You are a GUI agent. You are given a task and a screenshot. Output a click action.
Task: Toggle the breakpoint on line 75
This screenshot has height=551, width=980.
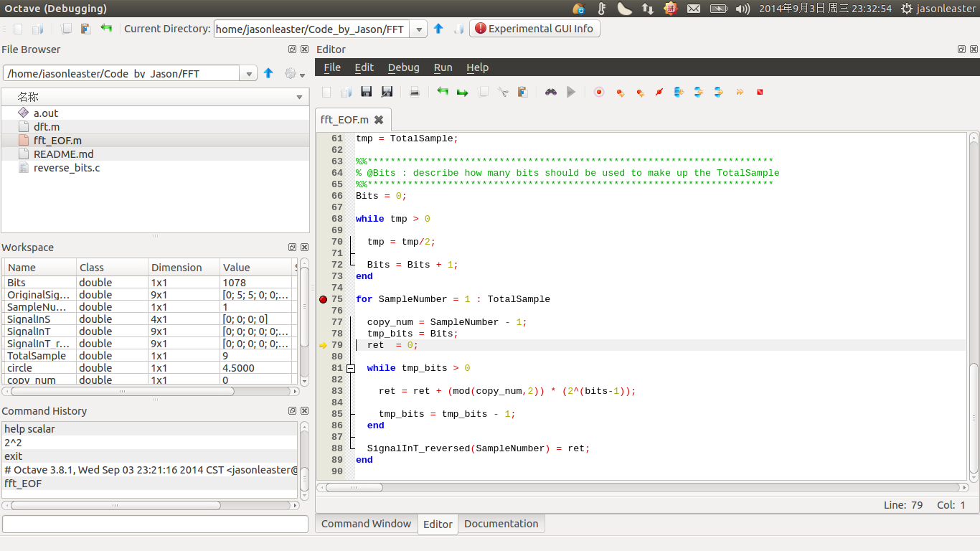pos(323,299)
